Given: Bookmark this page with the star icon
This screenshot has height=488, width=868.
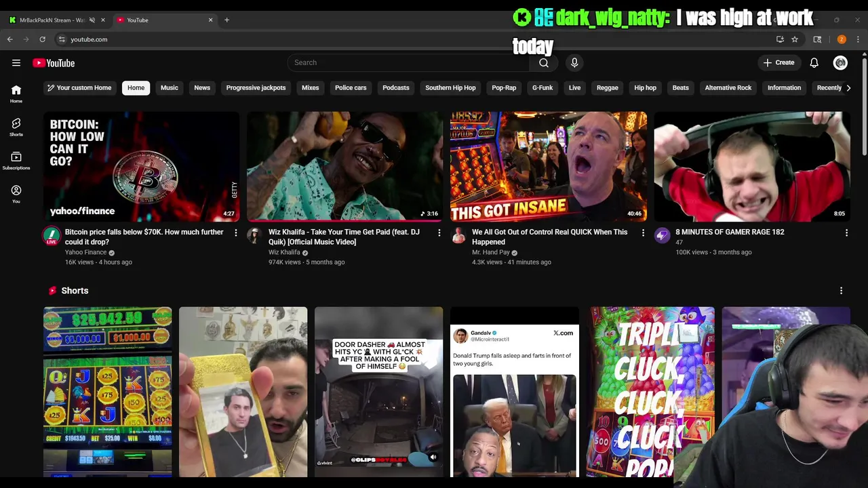Looking at the screenshot, I should coord(794,39).
